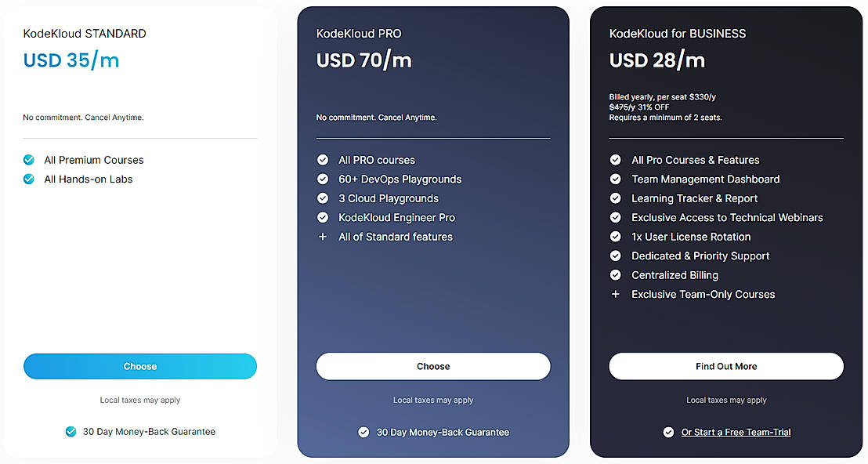Click the checkmark beside "Learning Tracker & Report"
The width and height of the screenshot is (868, 464).
pyautogui.click(x=616, y=198)
